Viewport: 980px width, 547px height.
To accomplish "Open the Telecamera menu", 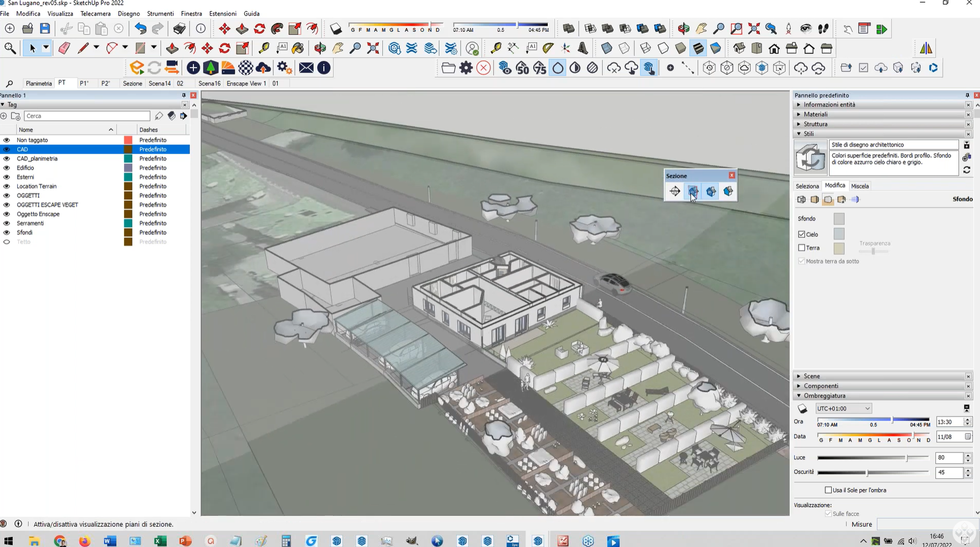I will coord(95,13).
